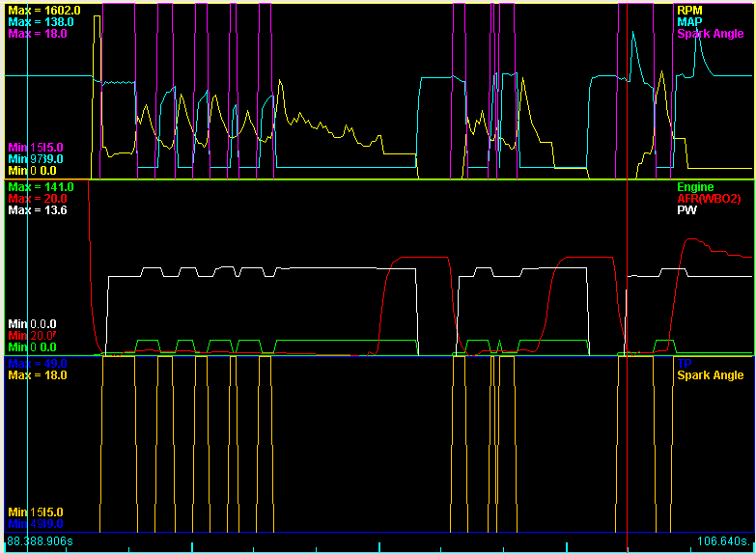Click the gray vertical cursor line
Screen dimensions: 756x553
pos(628,270)
